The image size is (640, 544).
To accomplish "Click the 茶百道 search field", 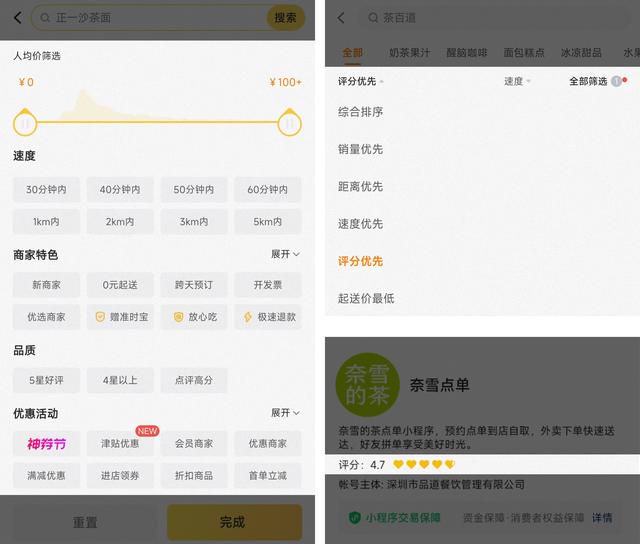I will pyautogui.click(x=496, y=18).
